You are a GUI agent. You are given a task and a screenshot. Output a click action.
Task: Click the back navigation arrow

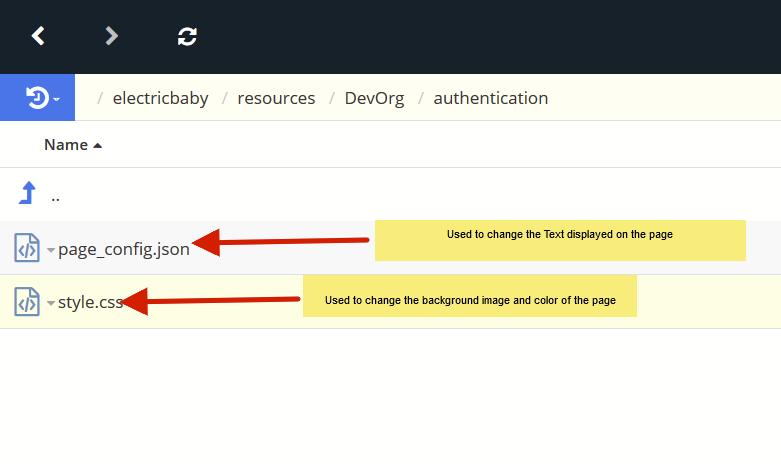tap(38, 36)
